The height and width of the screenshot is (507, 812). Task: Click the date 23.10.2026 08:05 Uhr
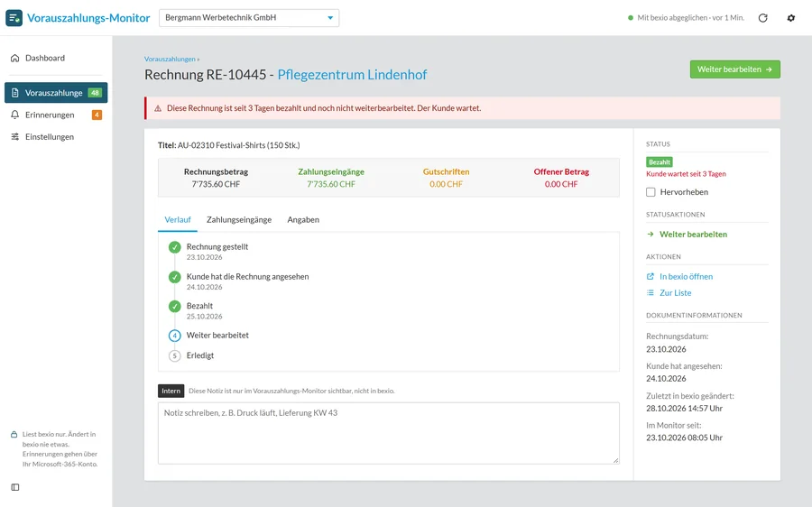(684, 438)
